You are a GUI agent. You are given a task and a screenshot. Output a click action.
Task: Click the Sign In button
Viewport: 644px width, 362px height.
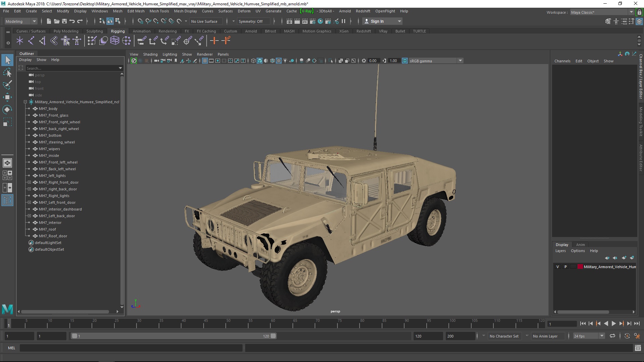point(377,21)
